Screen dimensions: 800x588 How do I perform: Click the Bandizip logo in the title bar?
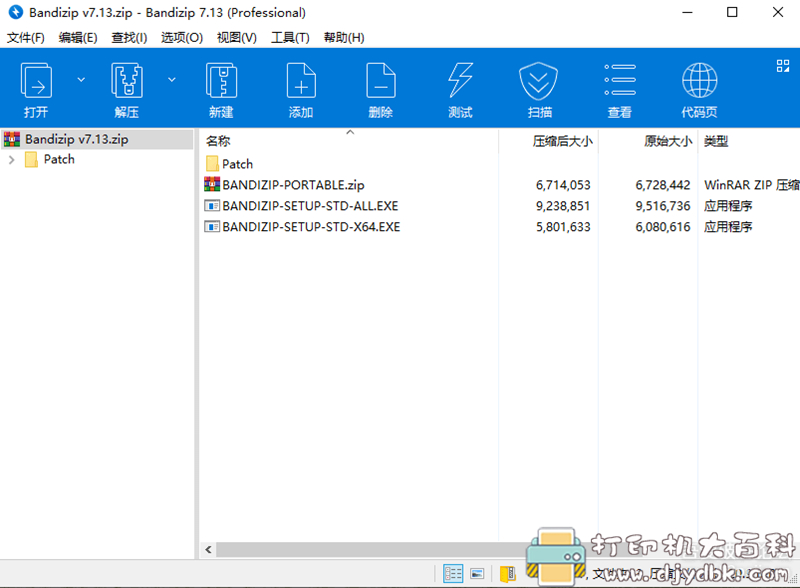16,12
